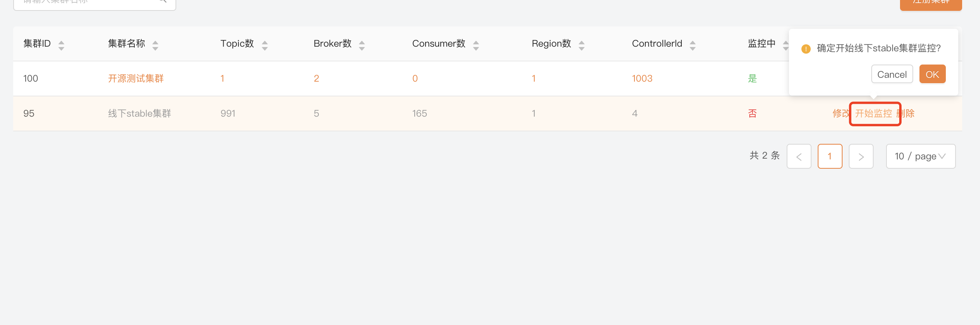Sort by Consumer数 column arrows

pyautogui.click(x=476, y=45)
